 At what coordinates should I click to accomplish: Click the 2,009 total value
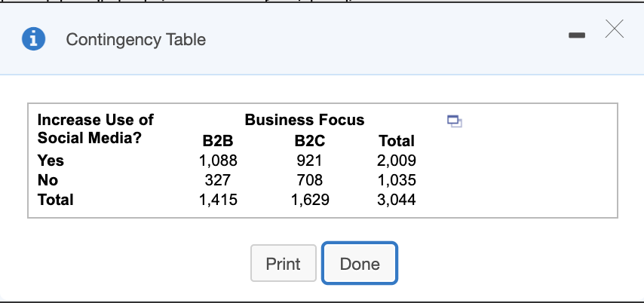[396, 160]
